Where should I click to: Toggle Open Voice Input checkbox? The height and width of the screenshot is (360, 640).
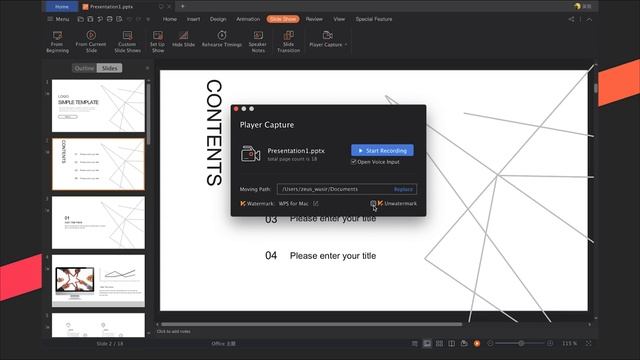tap(354, 162)
